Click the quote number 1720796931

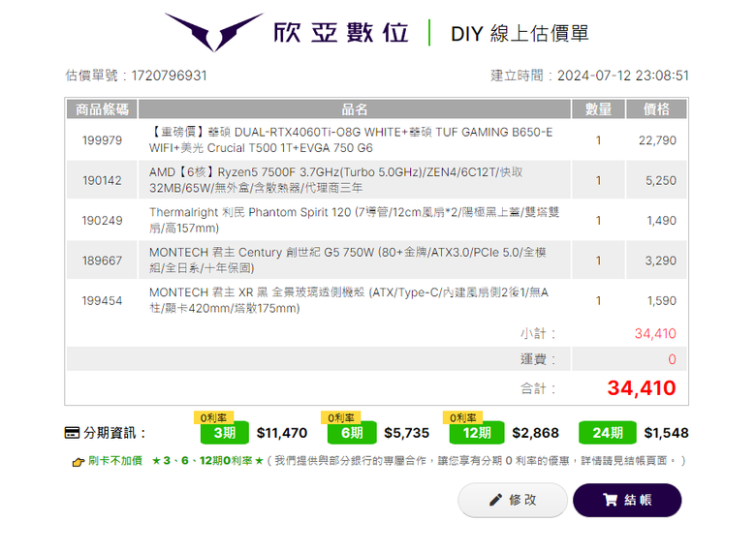tap(169, 76)
